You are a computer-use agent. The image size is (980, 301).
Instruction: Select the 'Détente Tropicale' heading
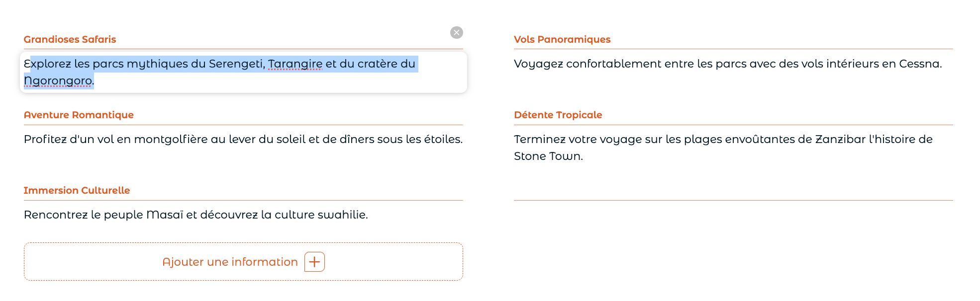click(558, 115)
